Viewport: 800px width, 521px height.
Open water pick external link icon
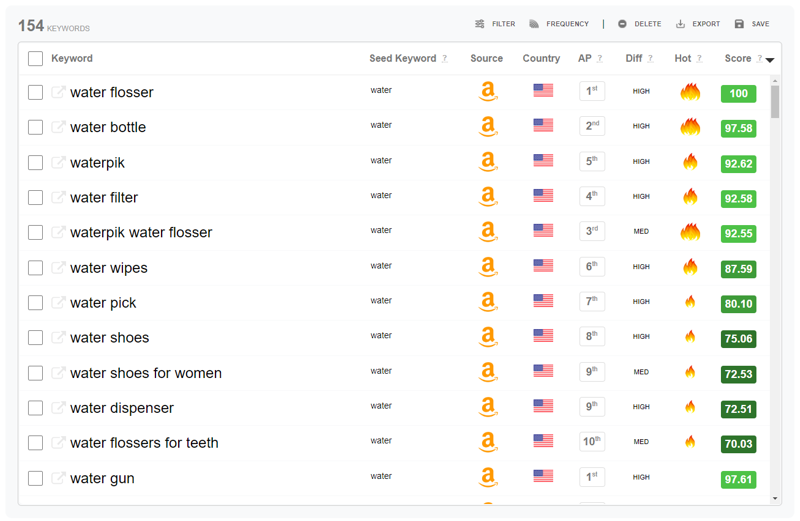tap(58, 302)
